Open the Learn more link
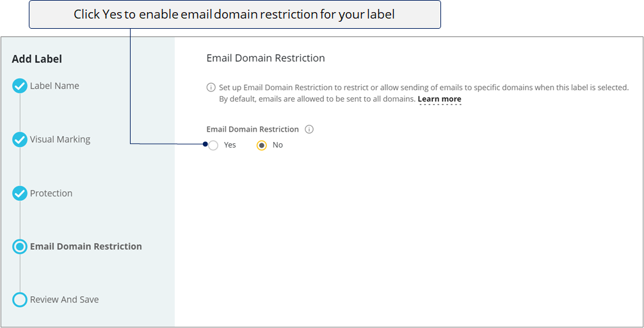Screen dimensions: 644x328 [x=439, y=99]
